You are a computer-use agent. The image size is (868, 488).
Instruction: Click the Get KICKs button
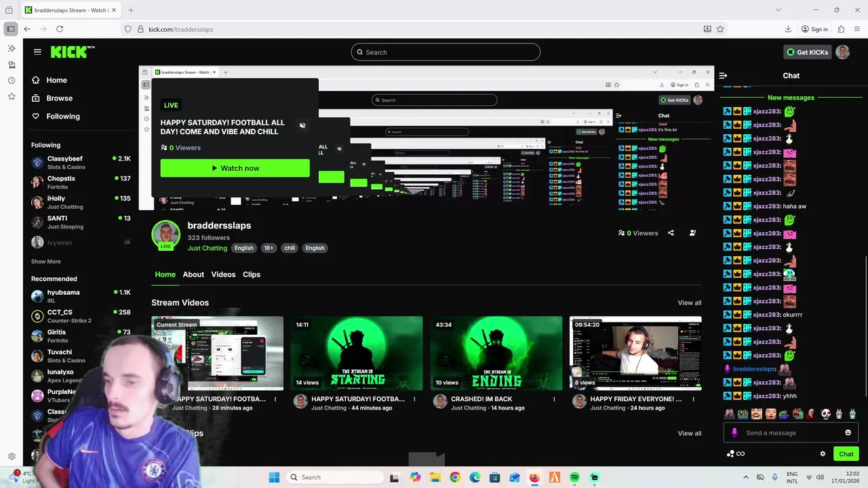(x=807, y=52)
